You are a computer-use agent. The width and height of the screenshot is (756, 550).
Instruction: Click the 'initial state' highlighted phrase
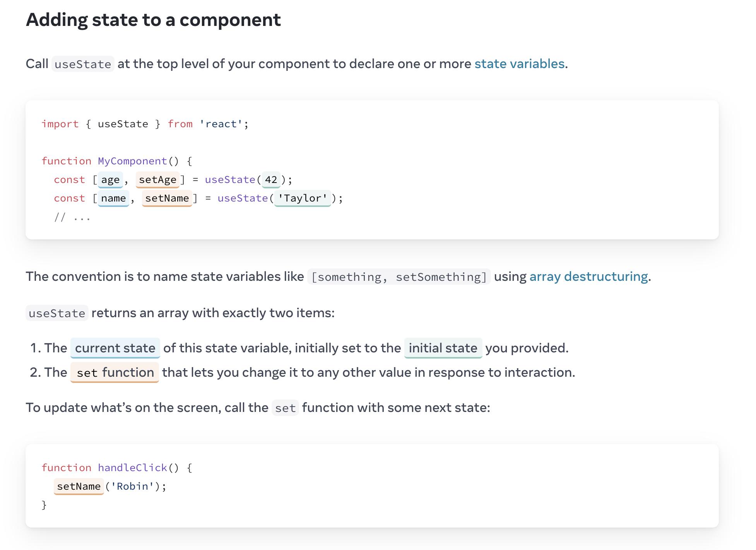pos(443,348)
